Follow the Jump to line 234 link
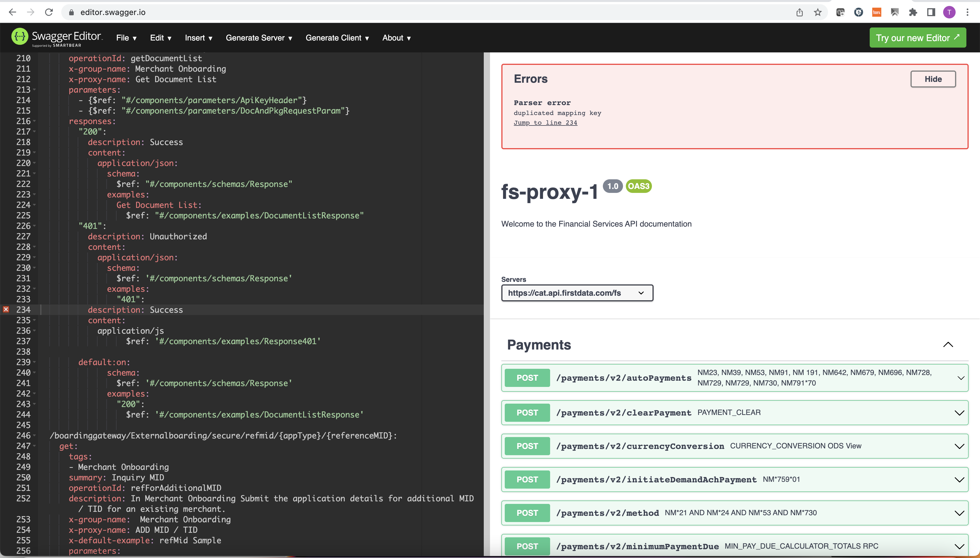980x558 pixels. click(x=545, y=122)
